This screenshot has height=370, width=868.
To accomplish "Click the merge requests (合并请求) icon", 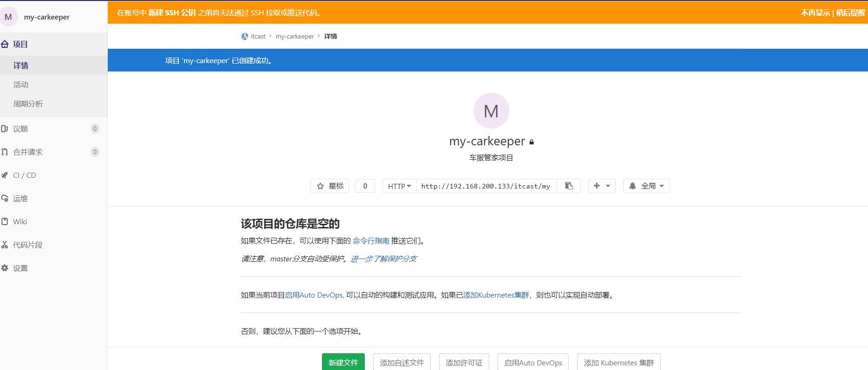I will [5, 152].
